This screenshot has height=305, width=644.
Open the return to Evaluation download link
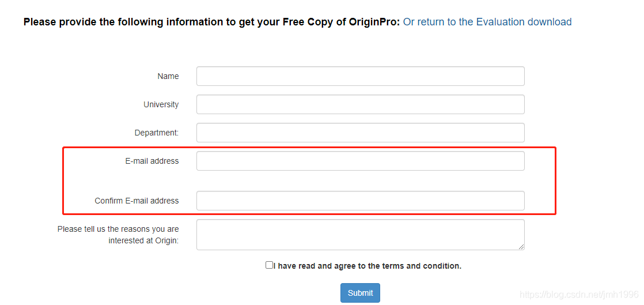487,22
